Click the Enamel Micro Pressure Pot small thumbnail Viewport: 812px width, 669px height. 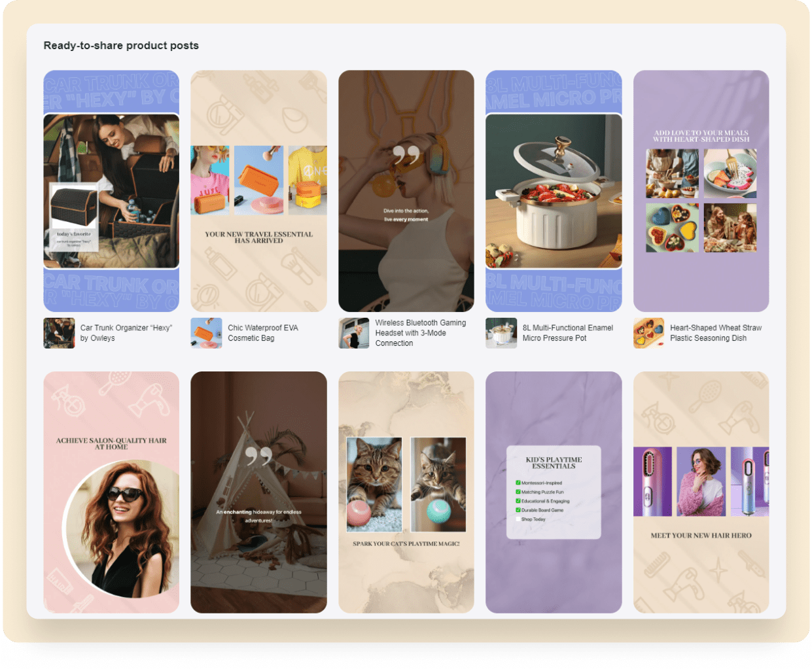pyautogui.click(x=501, y=333)
